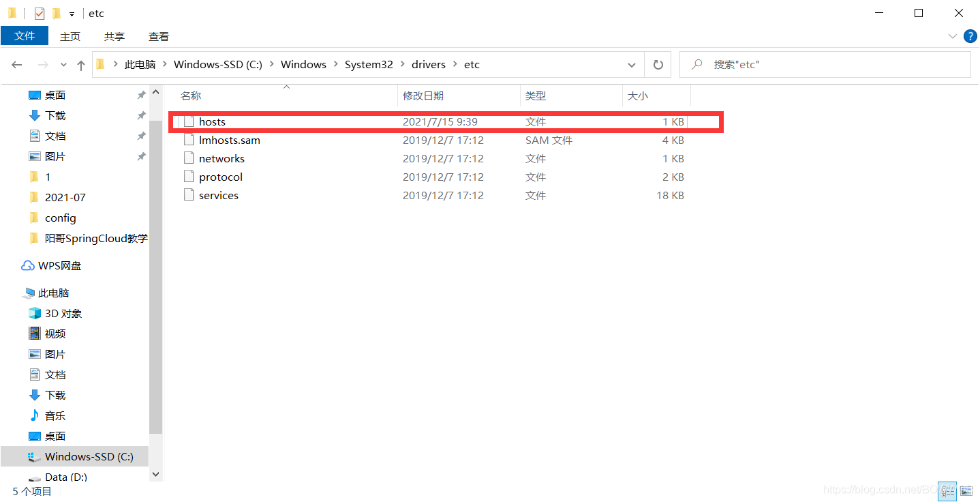Click the lmhosts.sam file icon
Screen dimensions: 980x502
pyautogui.click(x=189, y=140)
